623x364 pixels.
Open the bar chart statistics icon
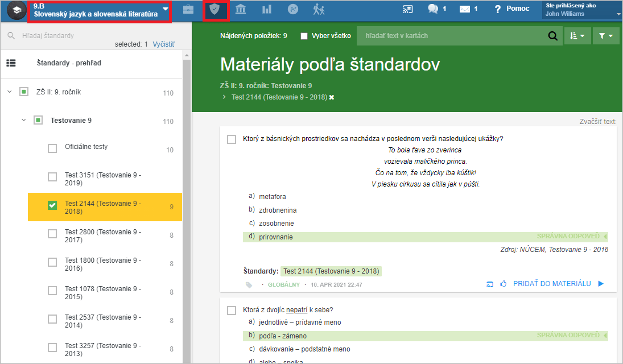(x=267, y=9)
